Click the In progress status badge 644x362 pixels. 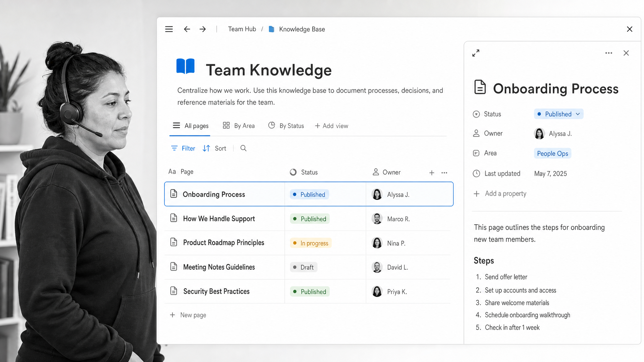coord(311,243)
